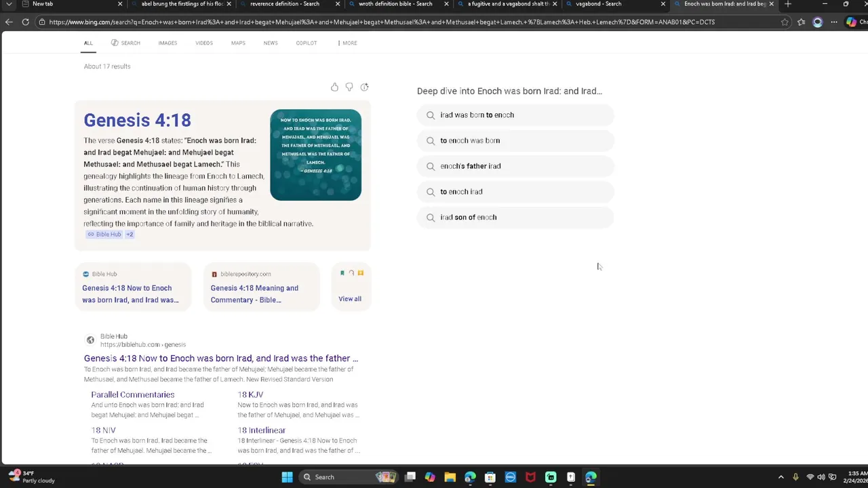Open weather widget showing 34°F
Screen dimensions: 868x488
pyautogui.click(x=30, y=477)
